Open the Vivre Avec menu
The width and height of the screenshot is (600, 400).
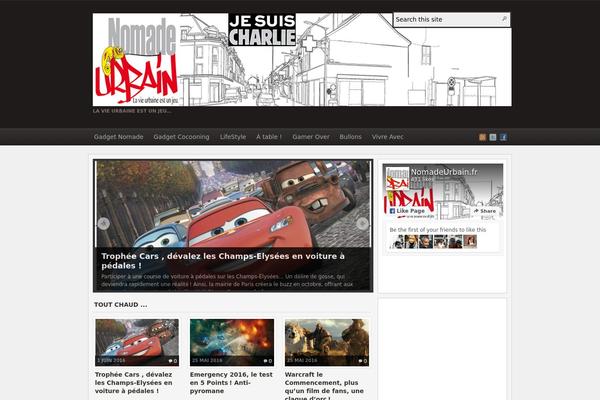click(x=387, y=137)
